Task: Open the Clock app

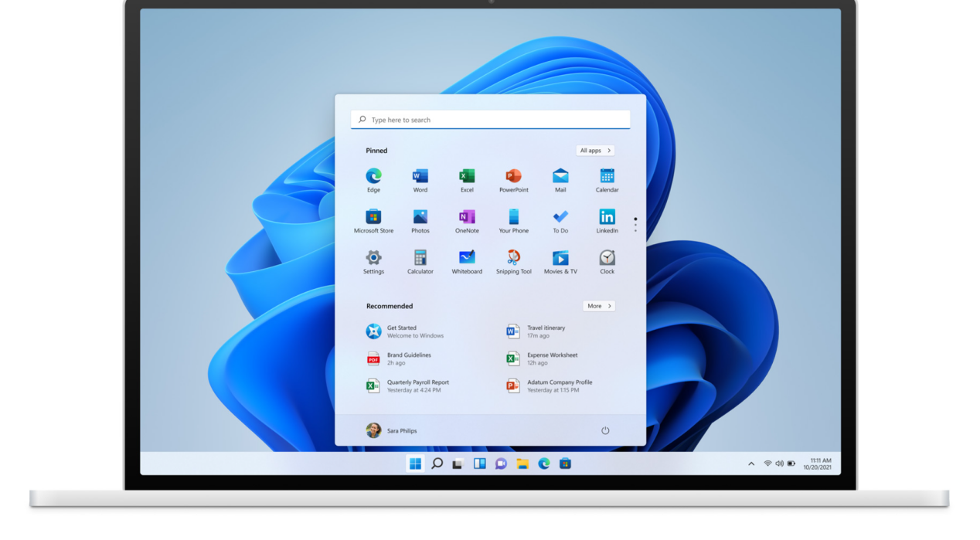Action: 607,262
